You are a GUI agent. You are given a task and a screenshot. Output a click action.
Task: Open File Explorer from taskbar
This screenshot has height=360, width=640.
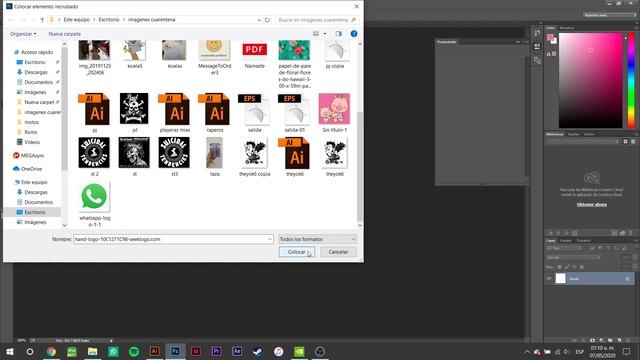pyautogui.click(x=92, y=351)
